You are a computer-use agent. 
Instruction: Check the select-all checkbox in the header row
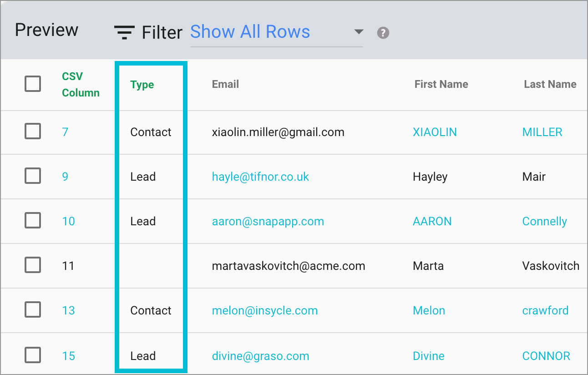(32, 84)
